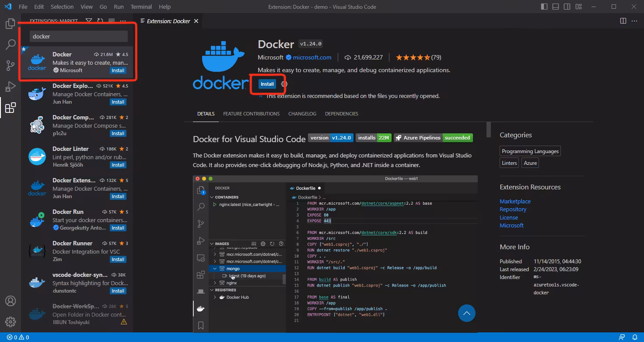Select Docker Explorer whale icon in list
The width and height of the screenshot is (644, 342).
37,94
